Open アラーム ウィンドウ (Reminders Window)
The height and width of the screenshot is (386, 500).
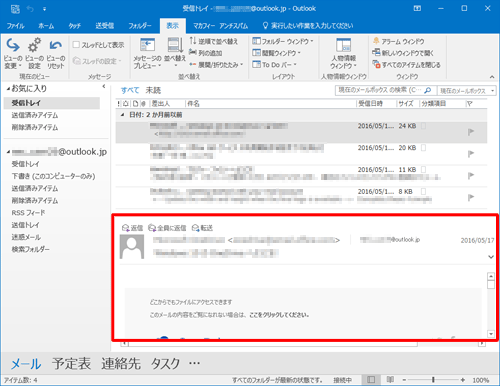(399, 41)
